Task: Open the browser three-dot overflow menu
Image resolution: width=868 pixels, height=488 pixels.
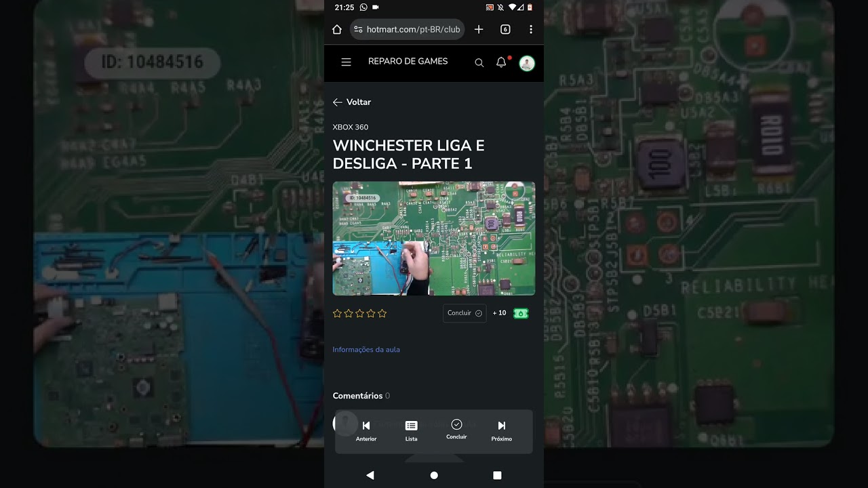Action: (x=531, y=29)
